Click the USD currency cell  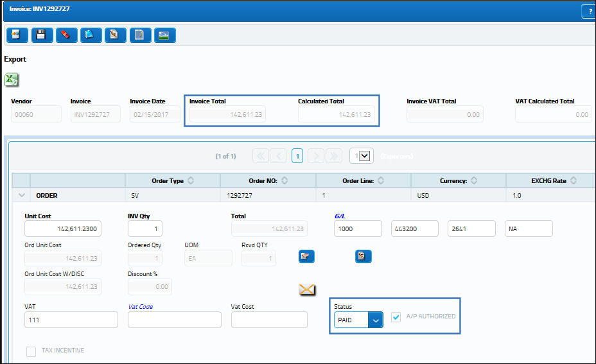(x=459, y=195)
